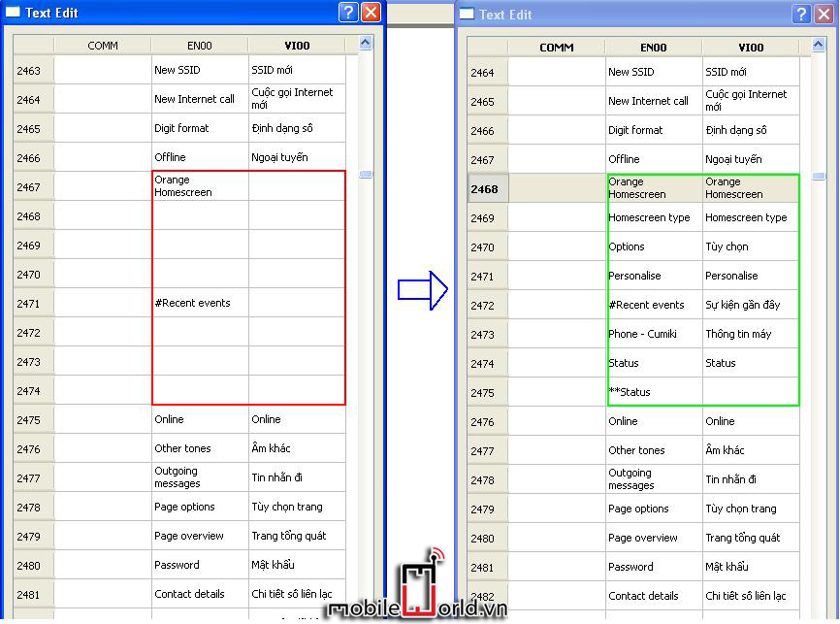Click the help question-mark button in left Text Edit window

349,13
